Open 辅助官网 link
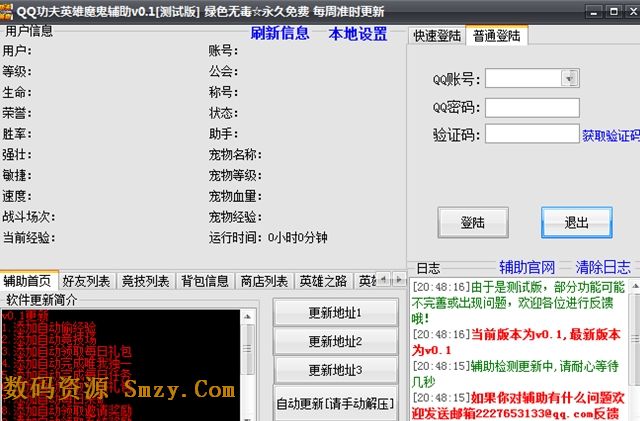Image resolution: width=640 pixels, height=421 pixels. coord(527,267)
